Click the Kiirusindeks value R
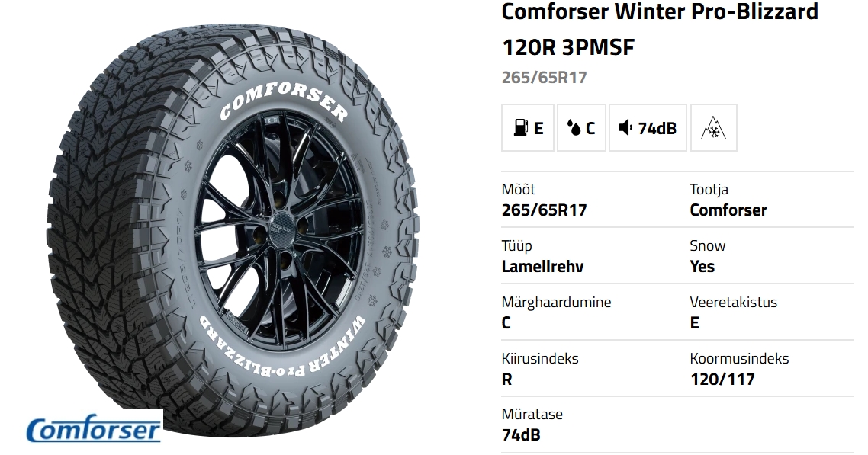 coord(506,380)
